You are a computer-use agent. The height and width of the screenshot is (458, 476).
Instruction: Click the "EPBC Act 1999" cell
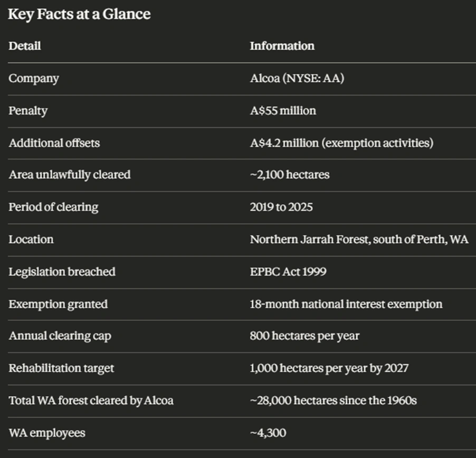(288, 272)
